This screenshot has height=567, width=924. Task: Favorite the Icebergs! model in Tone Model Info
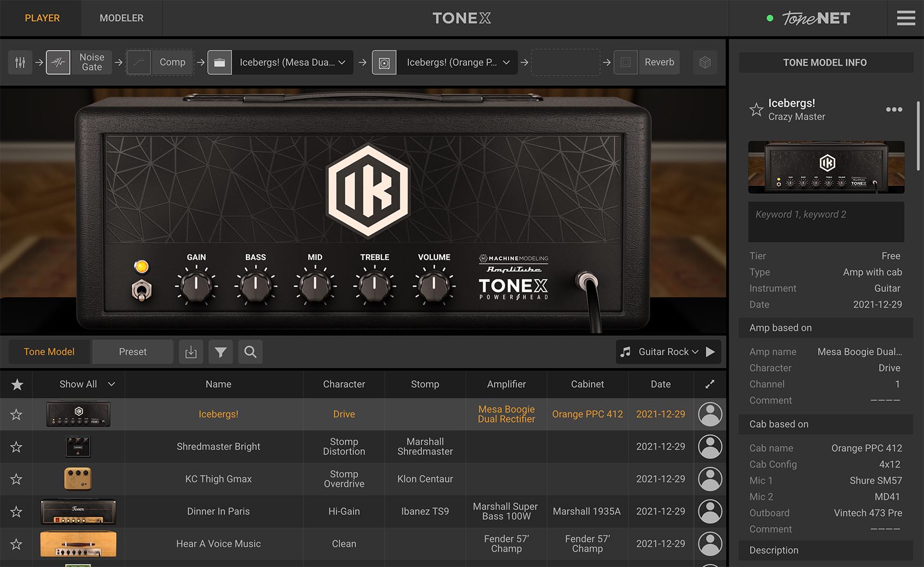756,110
